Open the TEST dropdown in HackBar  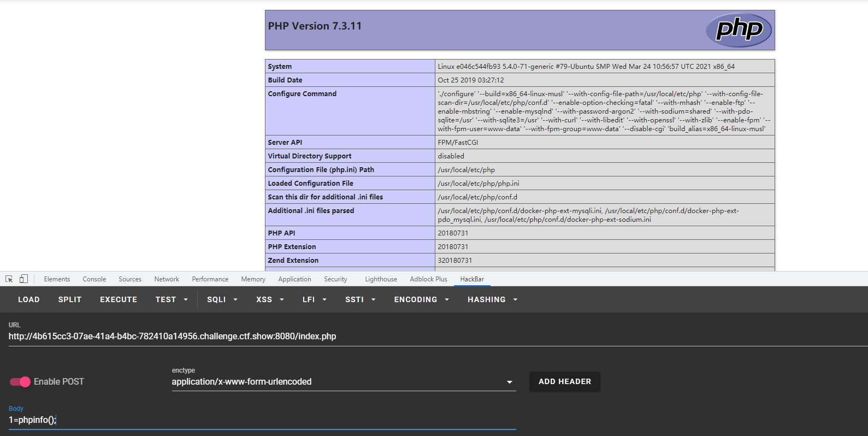172,299
